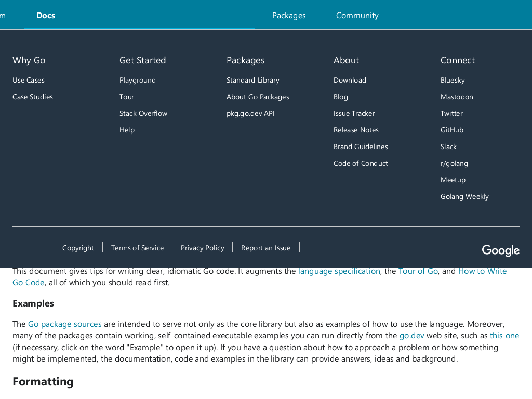Open Case Studies link
The width and height of the screenshot is (532, 399).
(33, 97)
